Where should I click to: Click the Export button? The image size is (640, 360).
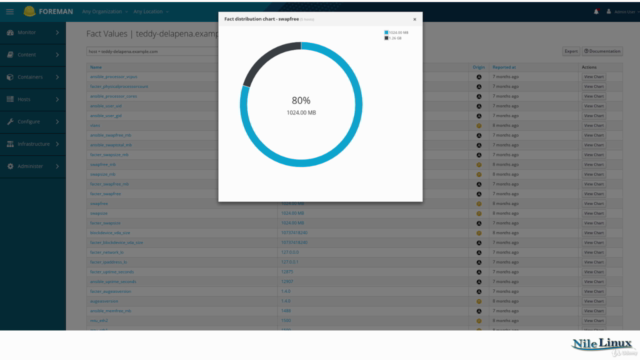571,51
